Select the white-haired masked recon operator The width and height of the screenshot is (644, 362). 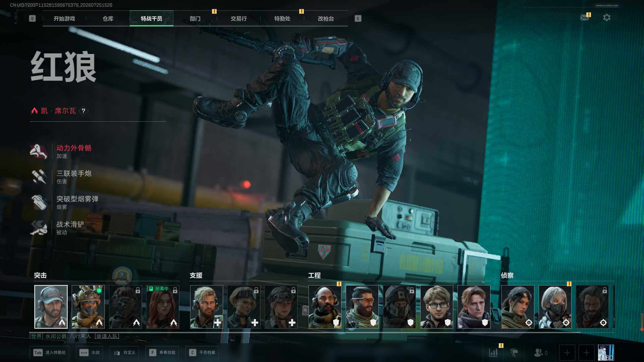pyautogui.click(x=555, y=307)
